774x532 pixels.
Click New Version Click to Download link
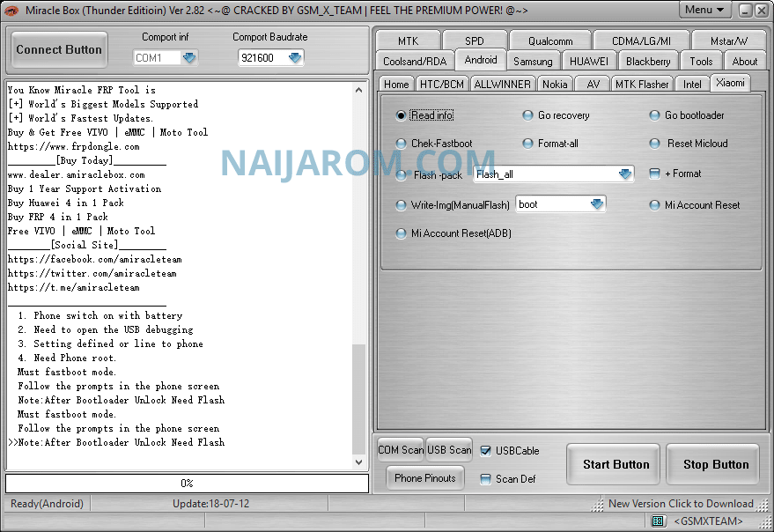point(681,503)
